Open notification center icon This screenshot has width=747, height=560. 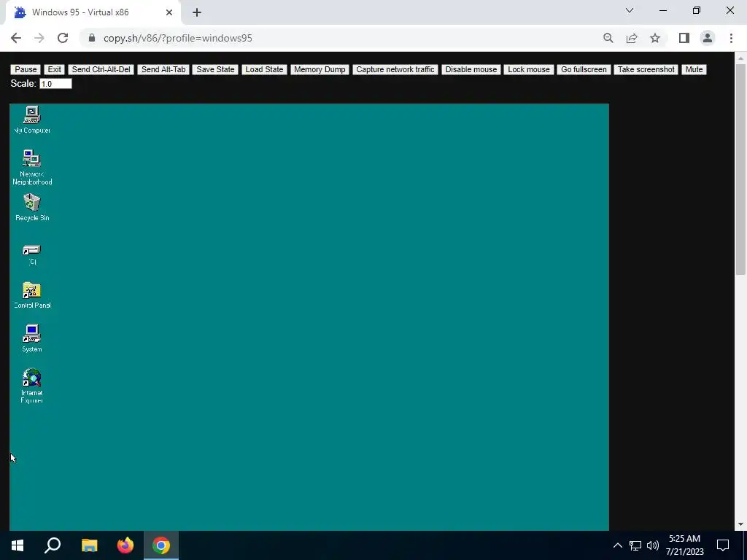723,545
